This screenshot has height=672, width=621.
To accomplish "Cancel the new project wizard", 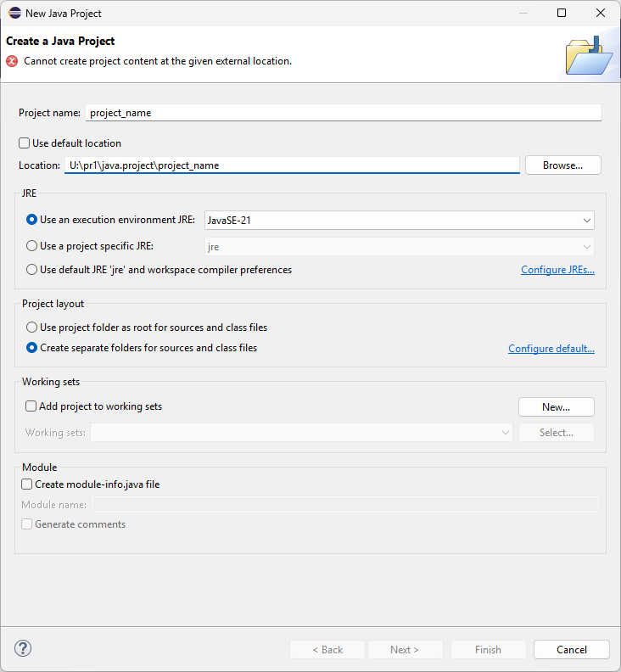I will click(x=571, y=650).
